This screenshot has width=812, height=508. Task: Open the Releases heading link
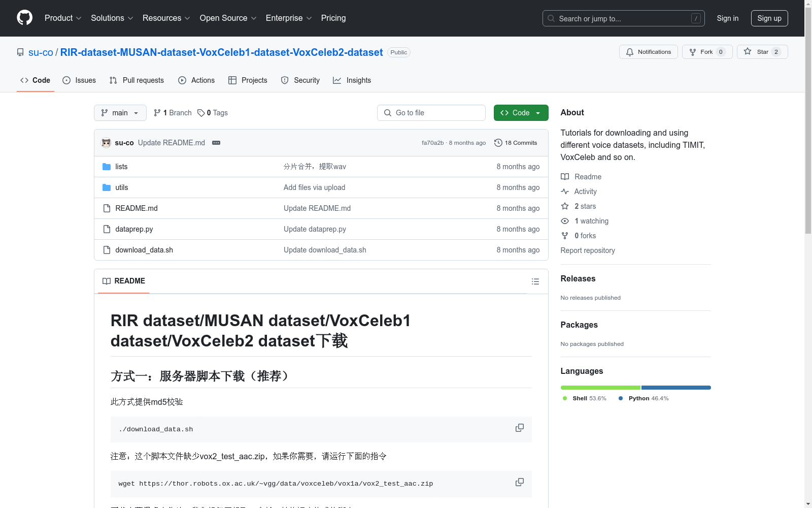point(578,278)
